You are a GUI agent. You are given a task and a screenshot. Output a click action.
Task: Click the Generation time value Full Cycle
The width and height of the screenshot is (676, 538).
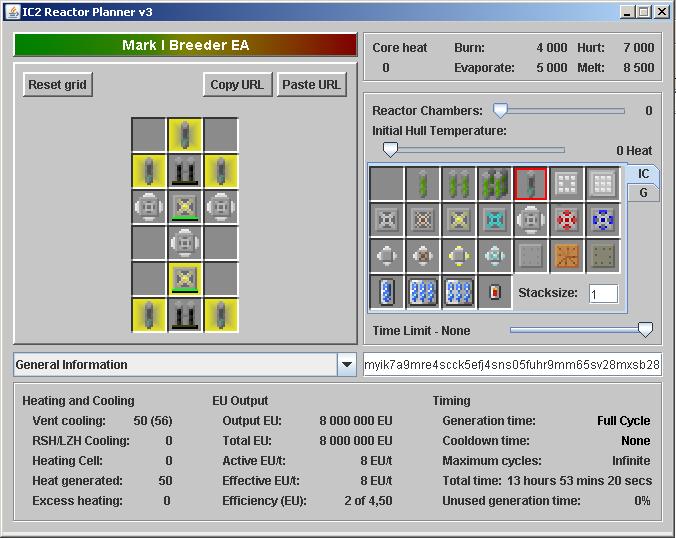[x=623, y=421]
